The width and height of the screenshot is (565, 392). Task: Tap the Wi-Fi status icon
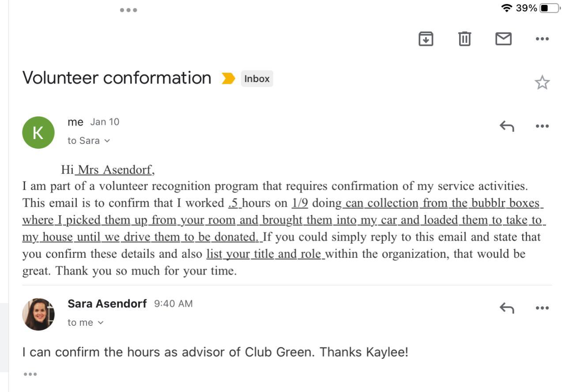point(507,8)
